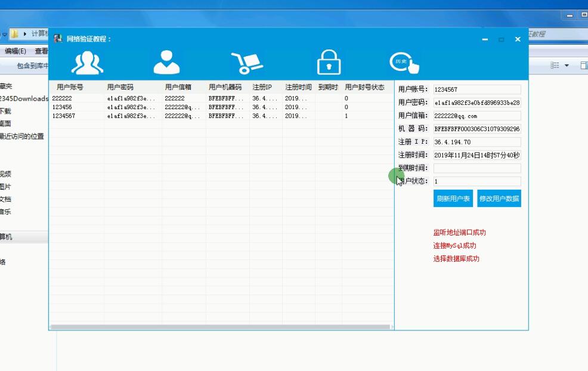This screenshot has width=588, height=371.
Task: Open the user group icon tab
Action: (87, 63)
